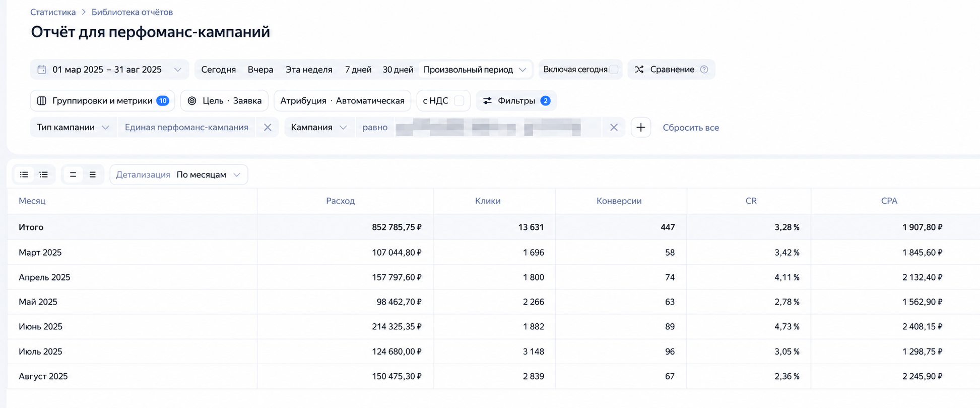Click the 1 907,80 ₽ total CPA cell
Image resolution: width=980 pixels, height=408 pixels.
click(922, 227)
